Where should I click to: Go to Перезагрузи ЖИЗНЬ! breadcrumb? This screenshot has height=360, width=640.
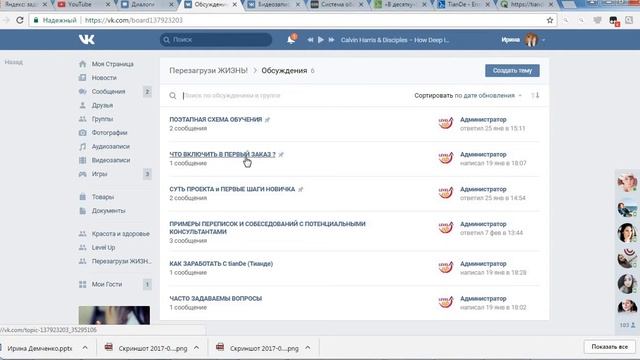(209, 71)
